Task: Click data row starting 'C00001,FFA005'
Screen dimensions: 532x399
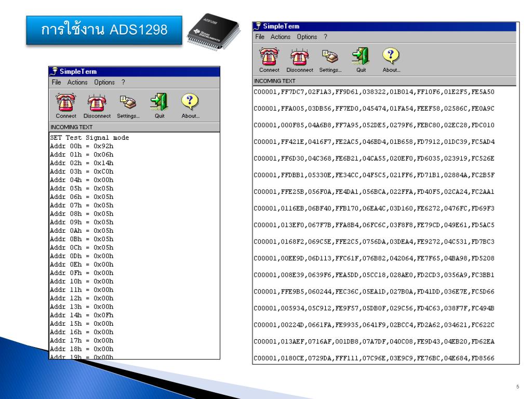Action: pyautogui.click(x=374, y=108)
